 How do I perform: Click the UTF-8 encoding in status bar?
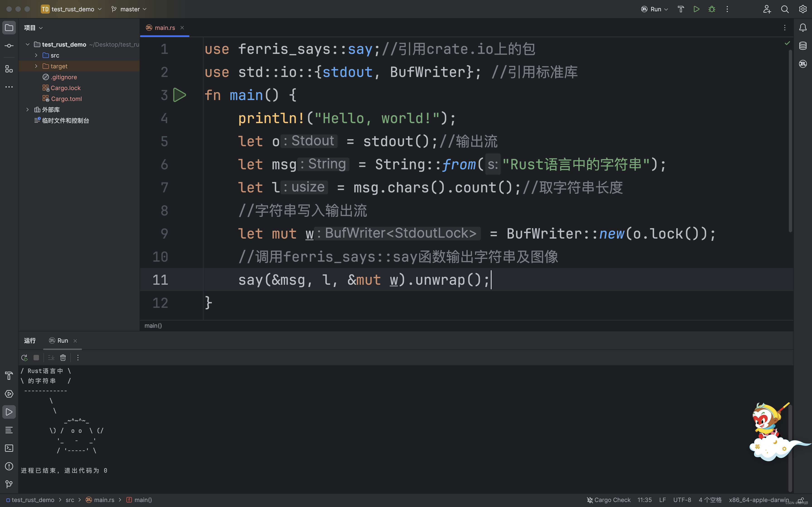[682, 500]
